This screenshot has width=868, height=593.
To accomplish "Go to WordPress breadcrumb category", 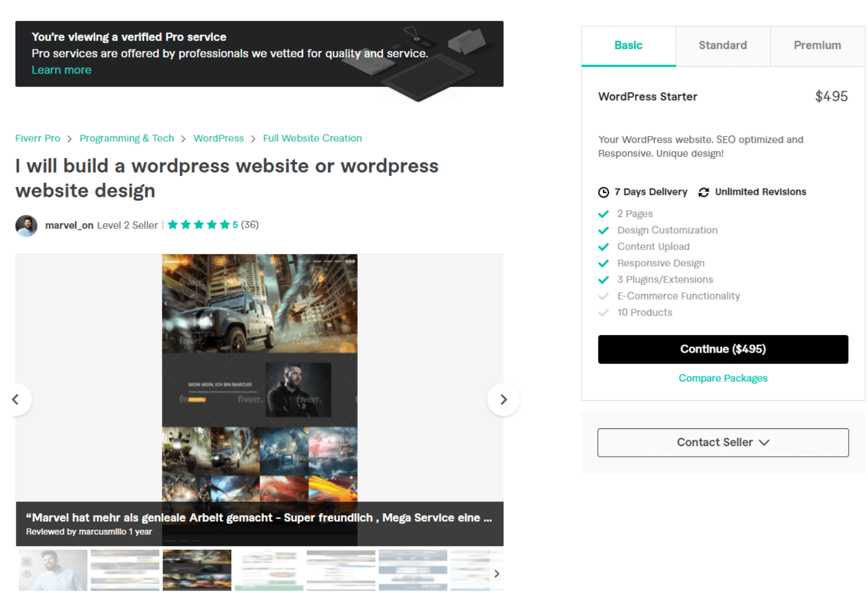I will pos(219,138).
